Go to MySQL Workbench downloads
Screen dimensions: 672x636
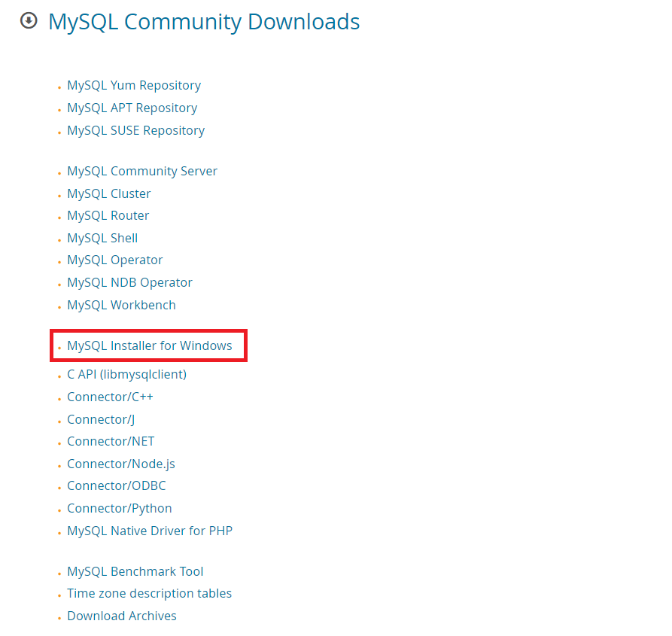tap(122, 305)
